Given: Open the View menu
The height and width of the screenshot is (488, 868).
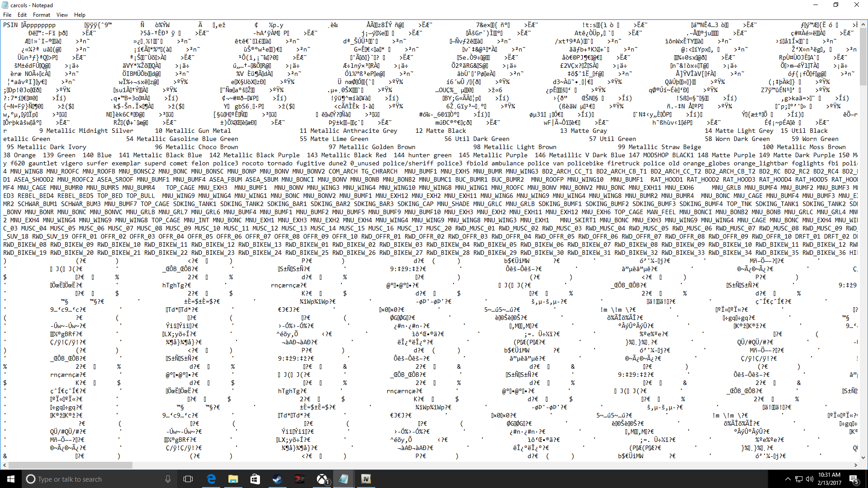Looking at the screenshot, I should click(x=62, y=15).
